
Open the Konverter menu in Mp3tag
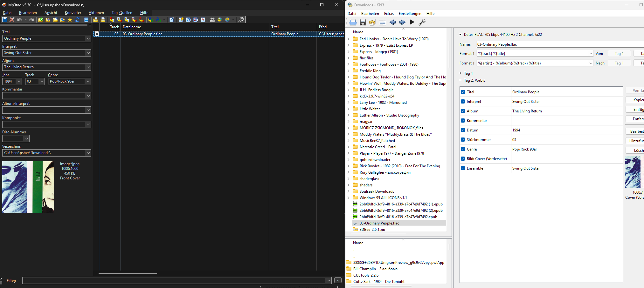click(73, 13)
